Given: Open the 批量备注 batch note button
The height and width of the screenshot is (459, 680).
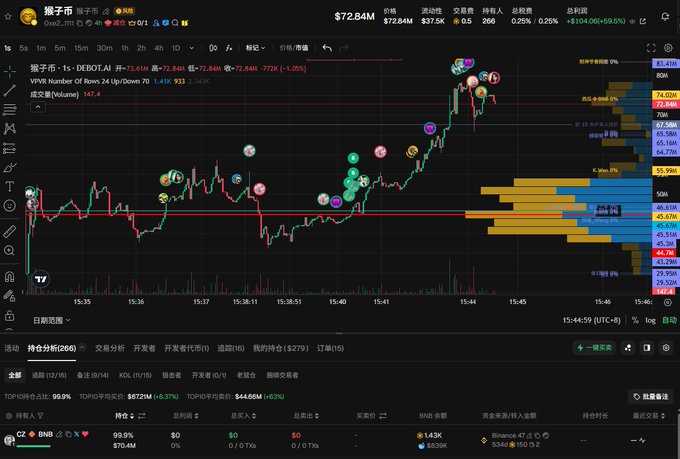Looking at the screenshot, I should point(651,397).
